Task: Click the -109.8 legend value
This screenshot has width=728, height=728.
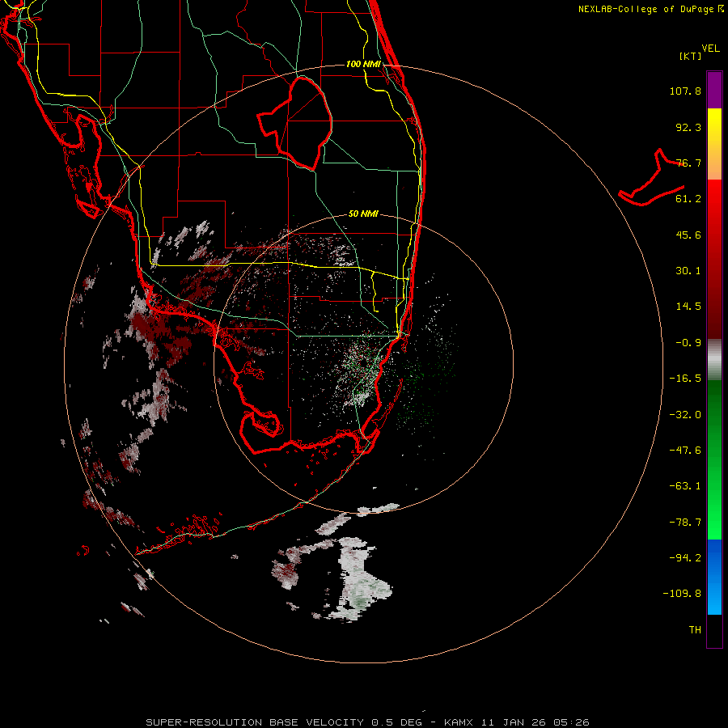Action: (682, 594)
